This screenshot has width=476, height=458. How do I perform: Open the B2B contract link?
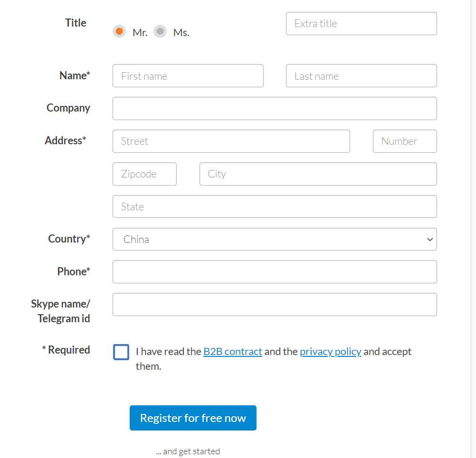click(x=232, y=352)
